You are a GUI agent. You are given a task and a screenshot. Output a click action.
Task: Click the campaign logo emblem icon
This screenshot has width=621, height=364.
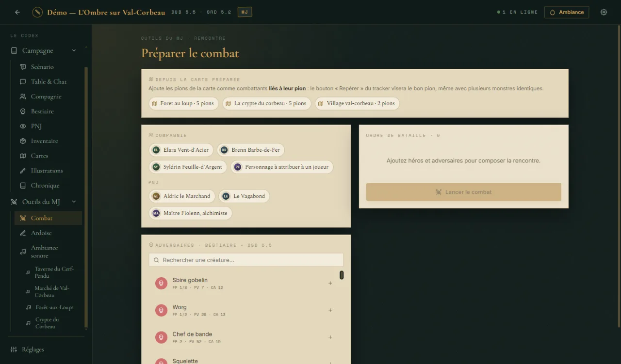tap(37, 12)
